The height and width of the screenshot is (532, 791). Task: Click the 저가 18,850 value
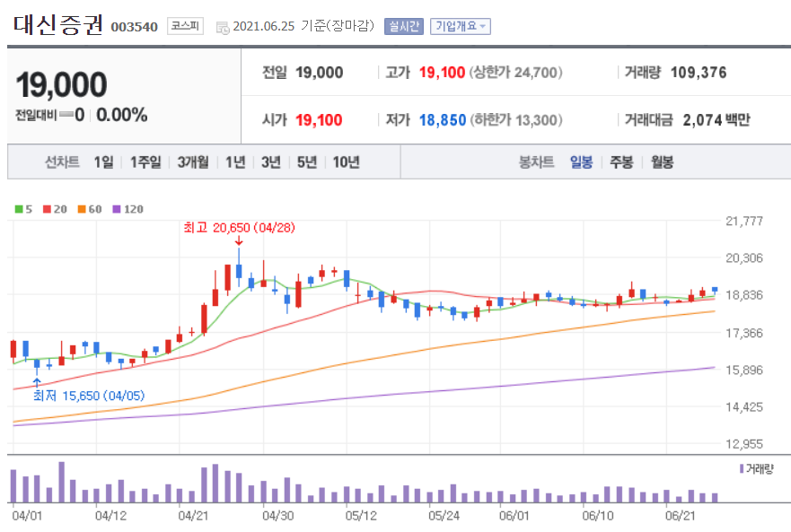click(443, 120)
